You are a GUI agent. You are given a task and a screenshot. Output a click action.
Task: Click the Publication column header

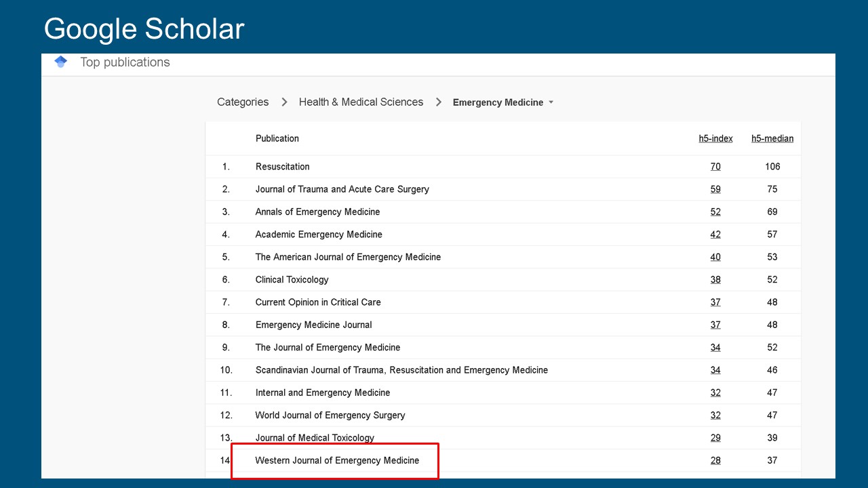point(277,138)
